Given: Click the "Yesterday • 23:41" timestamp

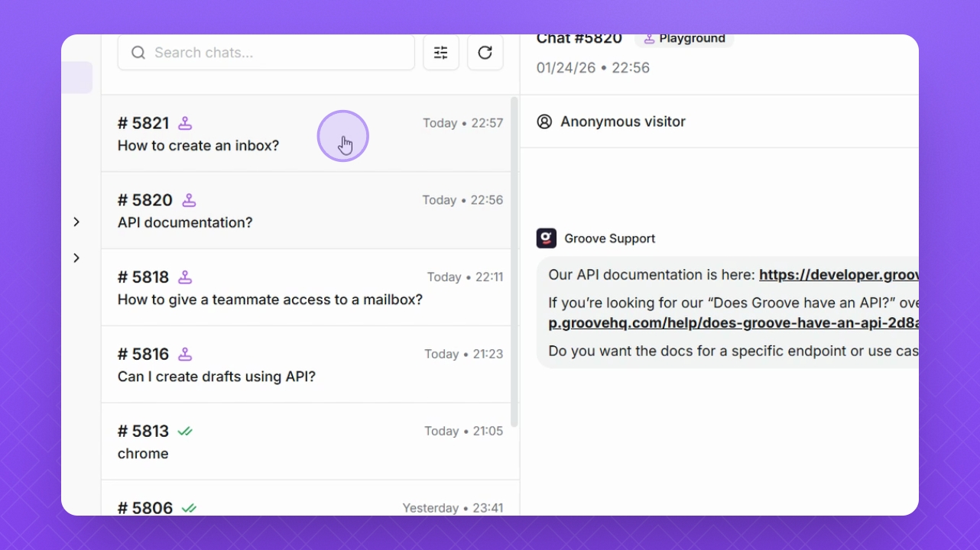Looking at the screenshot, I should (x=453, y=508).
